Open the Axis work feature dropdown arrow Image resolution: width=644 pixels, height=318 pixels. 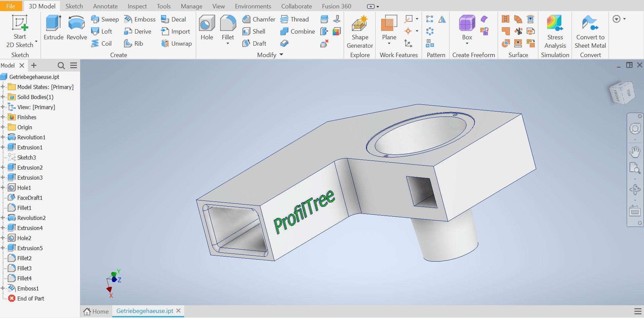[417, 19]
